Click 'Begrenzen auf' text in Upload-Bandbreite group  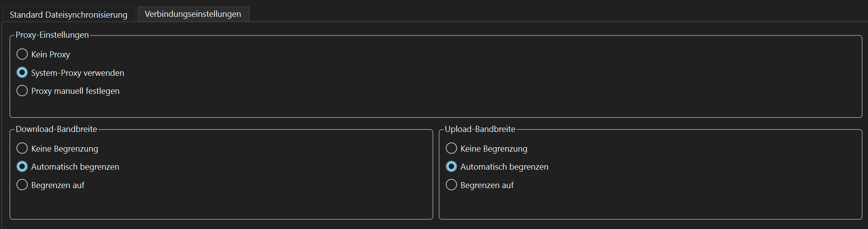click(x=487, y=185)
